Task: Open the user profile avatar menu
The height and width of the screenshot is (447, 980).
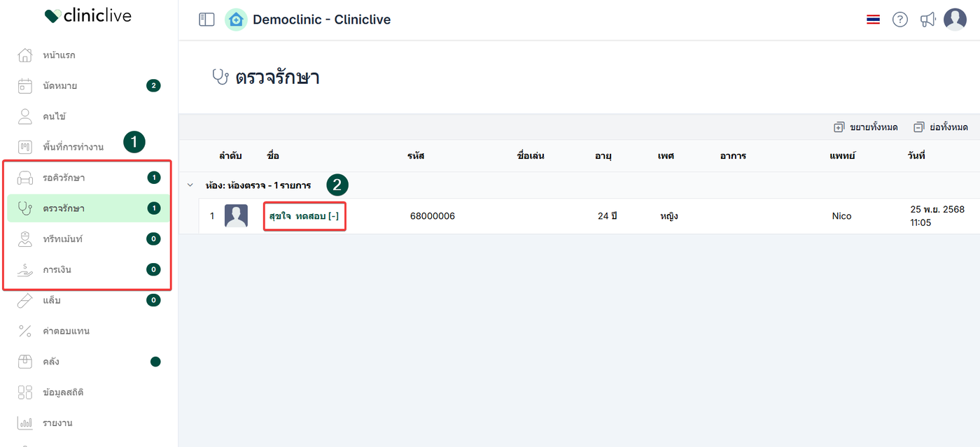Action: click(955, 20)
